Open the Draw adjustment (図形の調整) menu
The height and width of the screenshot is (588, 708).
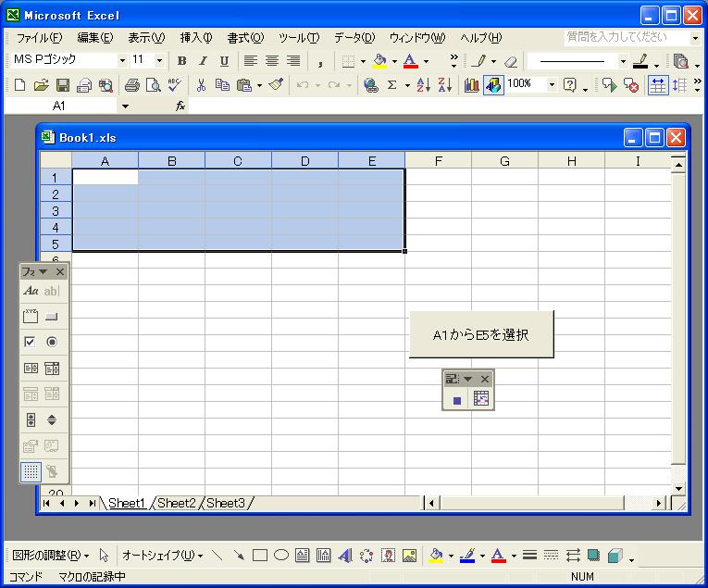click(x=50, y=555)
